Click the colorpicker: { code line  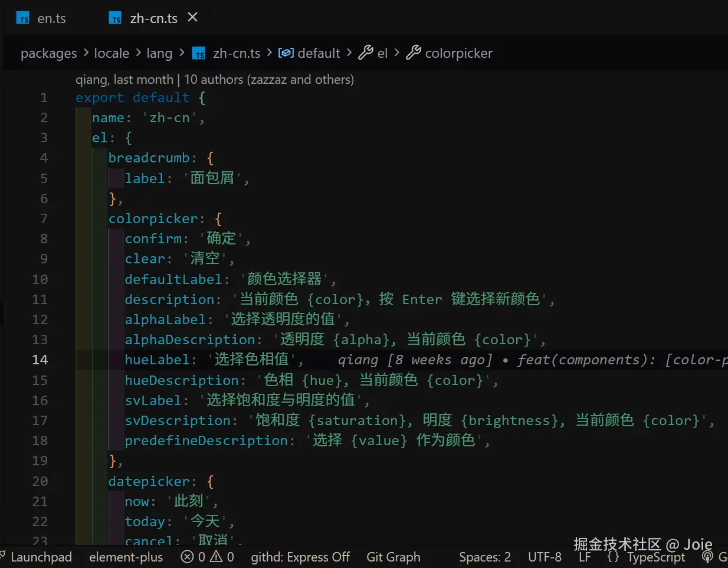(x=165, y=218)
